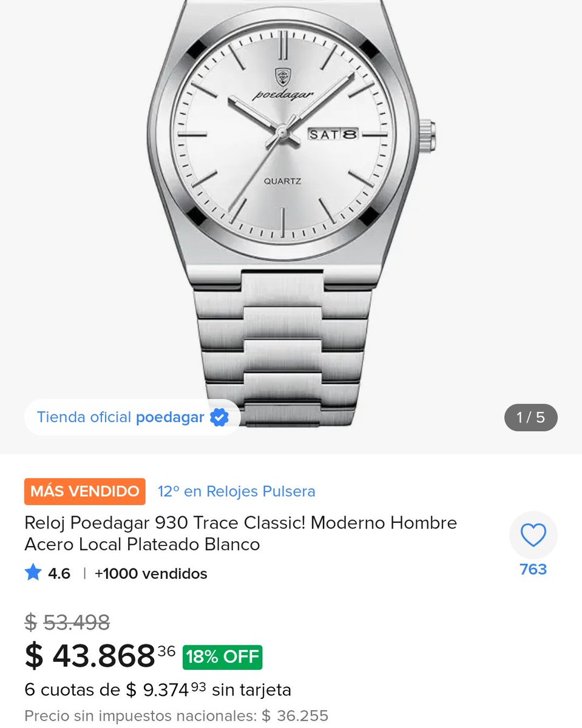Click the crossed-out original price $ 53.498
582x728 pixels.
click(67, 622)
